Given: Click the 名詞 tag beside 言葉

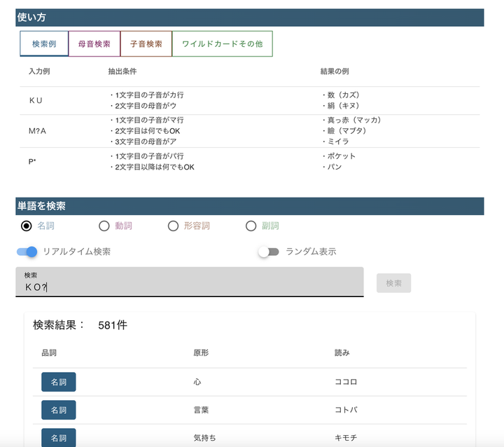Looking at the screenshot, I should pyautogui.click(x=59, y=410).
